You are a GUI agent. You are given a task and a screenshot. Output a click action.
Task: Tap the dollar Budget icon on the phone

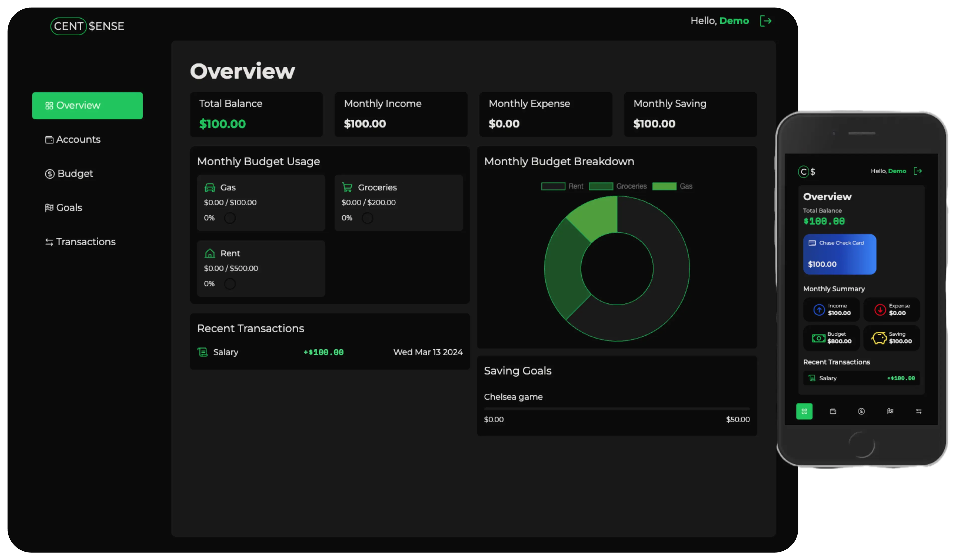(862, 411)
